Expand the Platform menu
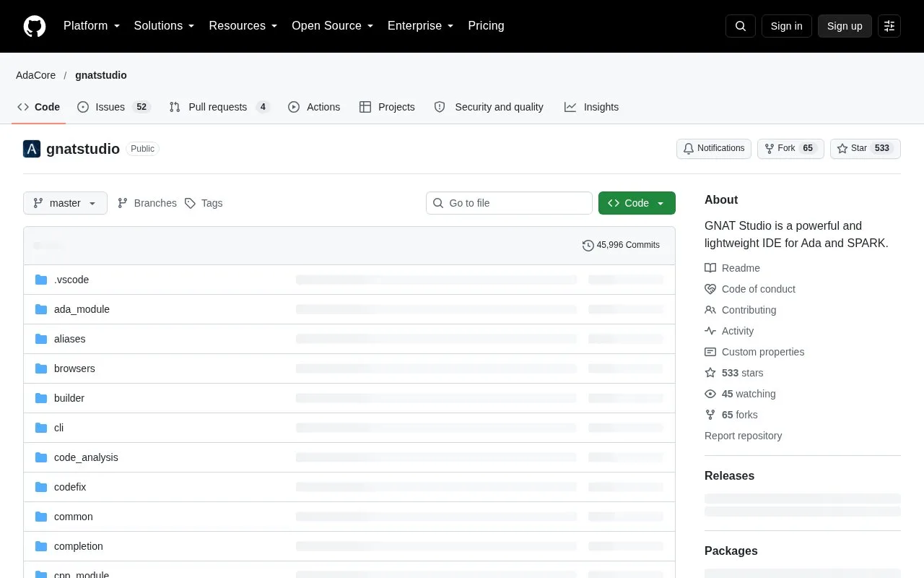The image size is (924, 578). 92,26
